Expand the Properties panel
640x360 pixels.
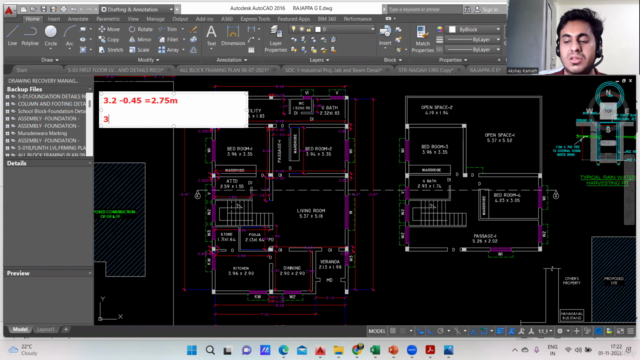coord(453,60)
